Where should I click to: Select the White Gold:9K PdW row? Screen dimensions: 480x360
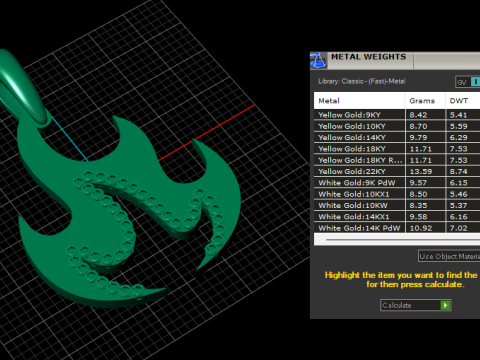click(x=397, y=183)
